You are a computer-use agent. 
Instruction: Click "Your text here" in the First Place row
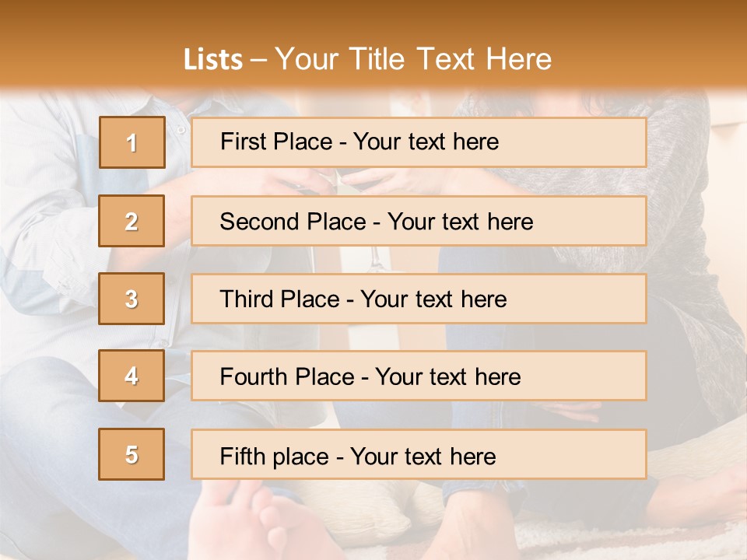pyautogui.click(x=426, y=142)
